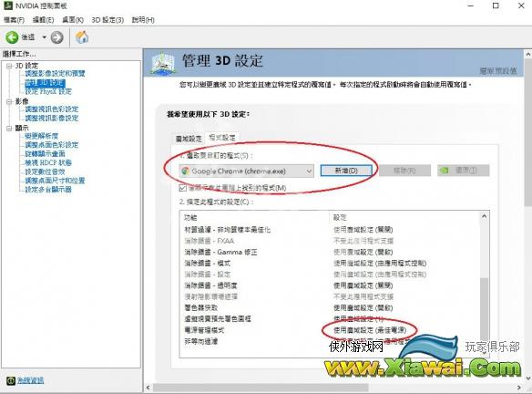Select Power management mode setting value
Image resolution: width=532 pixels, height=394 pixels.
pos(370,330)
